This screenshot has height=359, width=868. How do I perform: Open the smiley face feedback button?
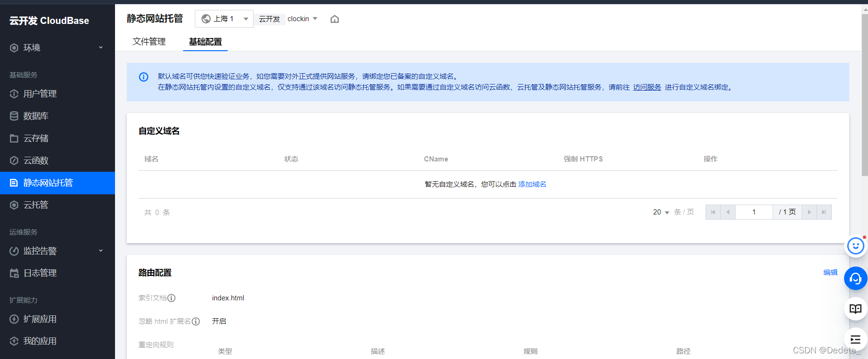tap(855, 246)
